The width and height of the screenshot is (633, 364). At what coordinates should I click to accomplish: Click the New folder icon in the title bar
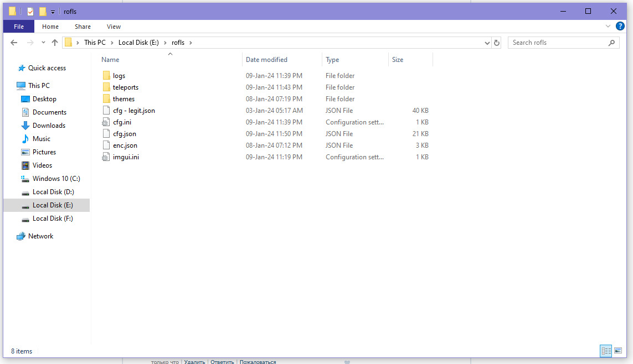point(43,11)
